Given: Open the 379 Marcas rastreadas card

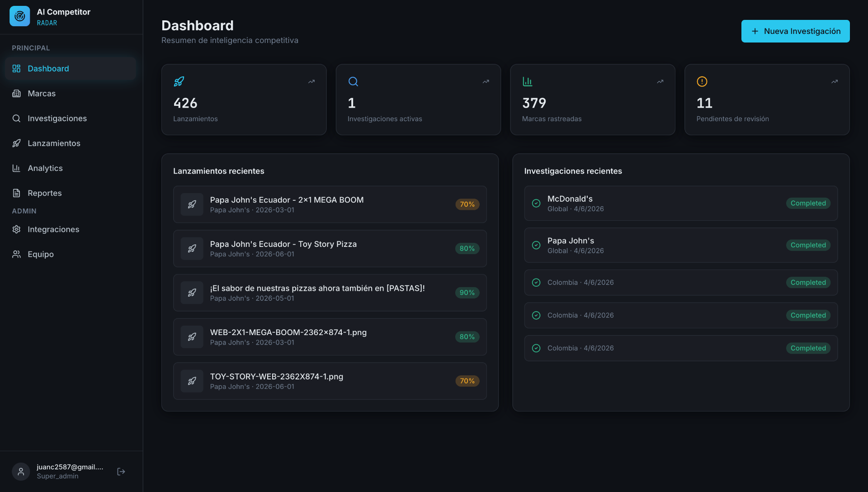Looking at the screenshot, I should [x=593, y=99].
